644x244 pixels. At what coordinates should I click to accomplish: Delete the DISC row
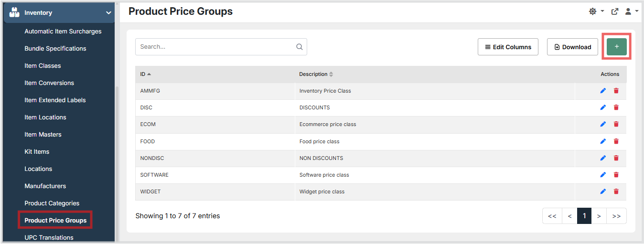point(616,107)
